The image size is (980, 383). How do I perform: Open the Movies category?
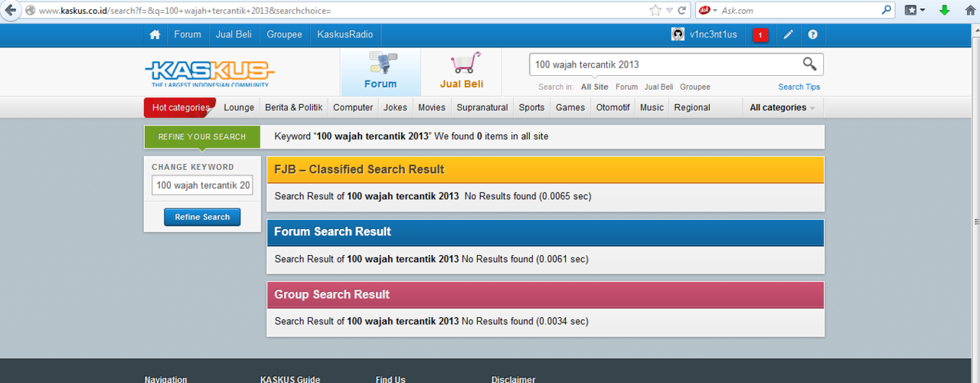[x=432, y=108]
